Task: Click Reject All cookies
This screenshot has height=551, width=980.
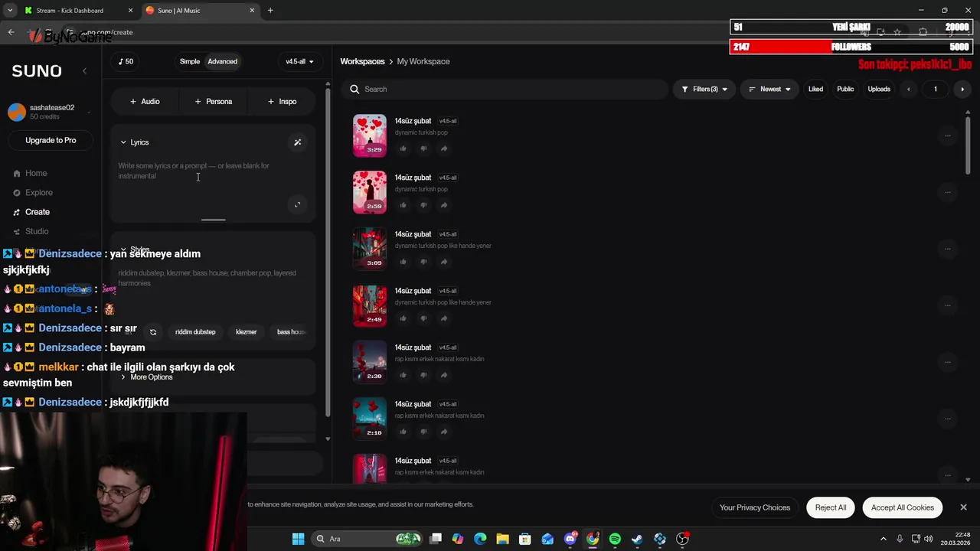Action: coord(831,507)
